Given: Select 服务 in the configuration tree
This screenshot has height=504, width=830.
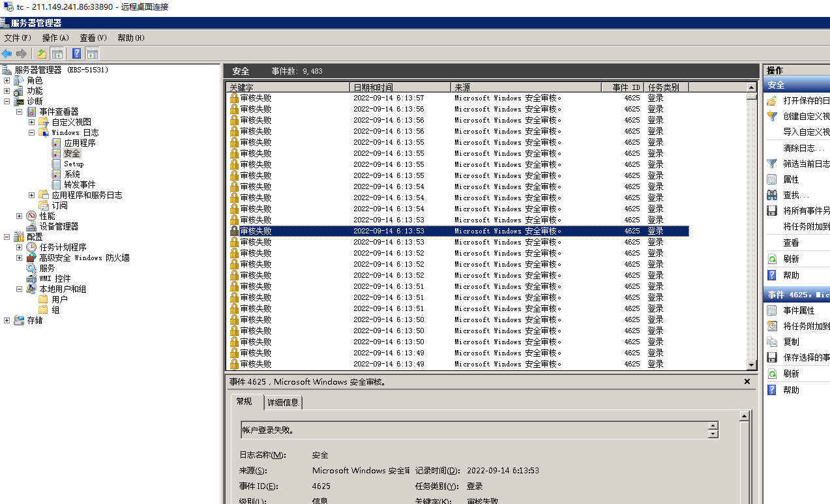Looking at the screenshot, I should click(x=47, y=268).
